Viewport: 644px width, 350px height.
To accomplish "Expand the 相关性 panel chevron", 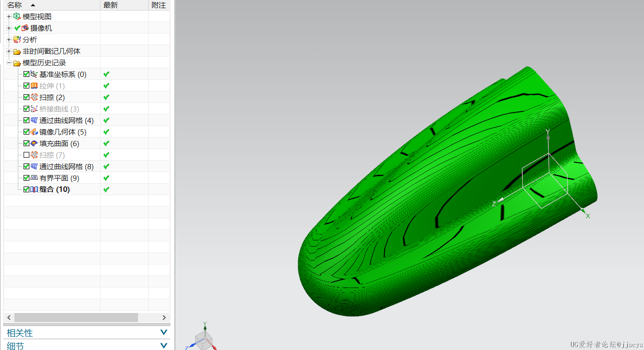I will [x=164, y=332].
